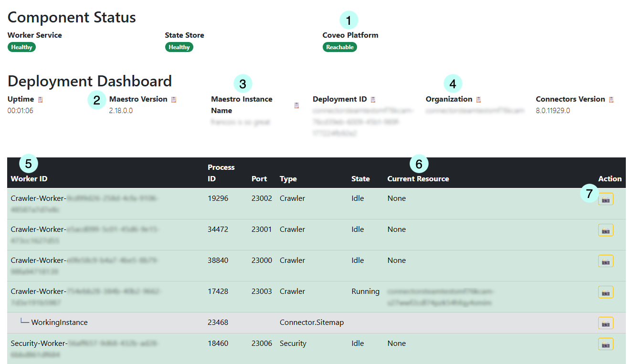The width and height of the screenshot is (633, 364).
Task: Click the Healthy badge under State Store
Action: (x=179, y=47)
